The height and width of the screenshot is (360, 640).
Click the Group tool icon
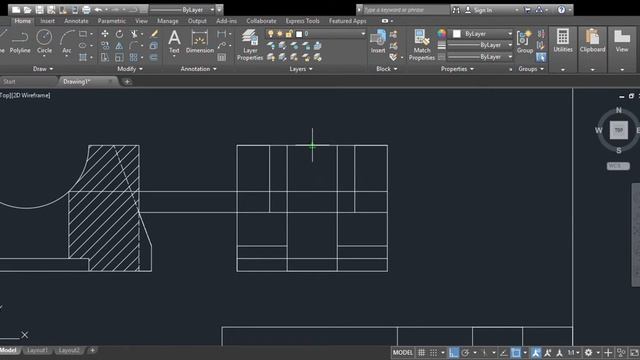click(x=524, y=42)
